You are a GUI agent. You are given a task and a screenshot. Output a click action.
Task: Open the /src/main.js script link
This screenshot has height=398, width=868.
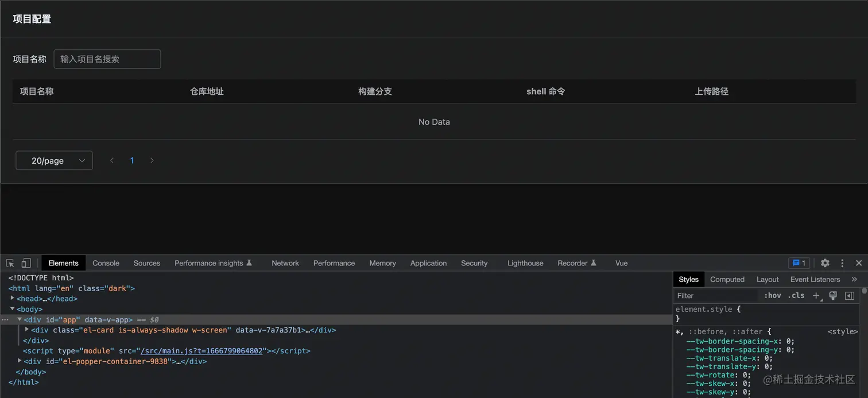pos(201,351)
